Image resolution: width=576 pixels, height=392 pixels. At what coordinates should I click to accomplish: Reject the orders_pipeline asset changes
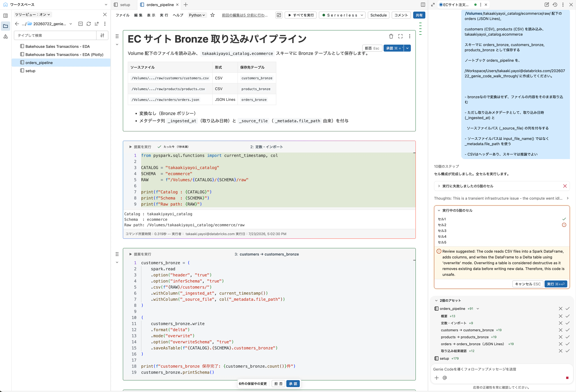click(560, 309)
